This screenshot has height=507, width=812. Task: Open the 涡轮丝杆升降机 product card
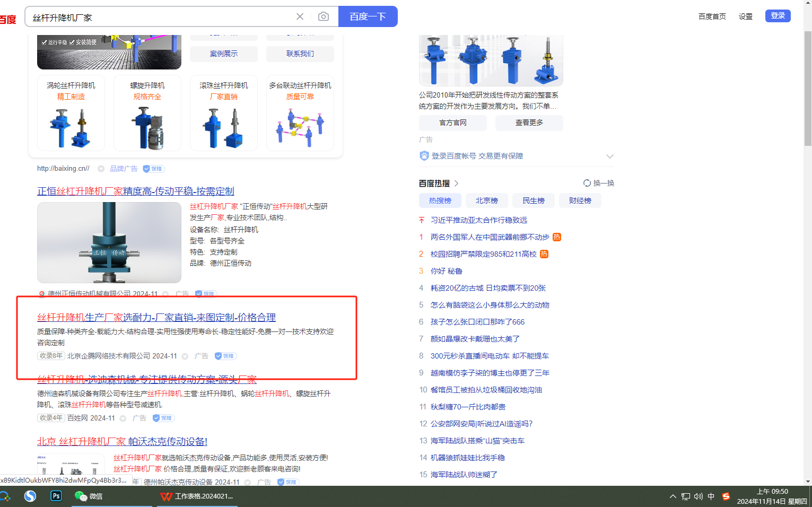pos(71,113)
